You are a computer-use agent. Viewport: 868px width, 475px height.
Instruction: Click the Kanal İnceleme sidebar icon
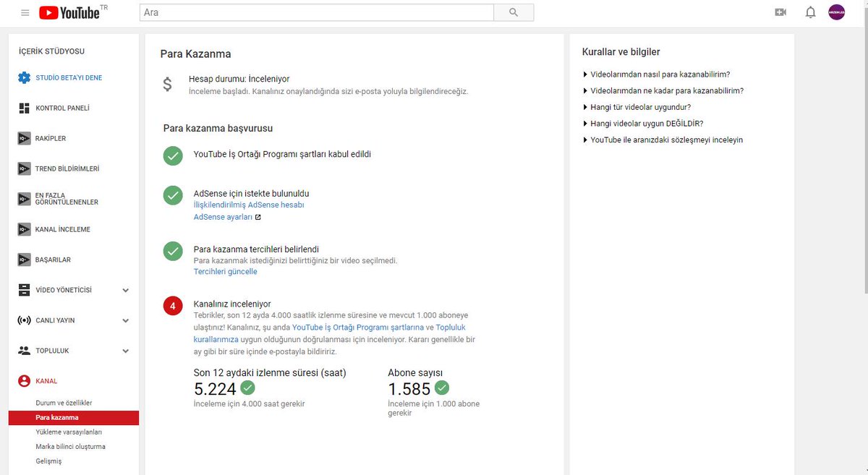[x=24, y=229]
